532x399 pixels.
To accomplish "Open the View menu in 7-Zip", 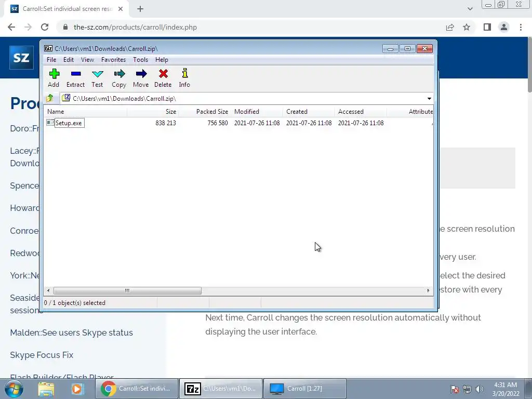I will (x=87, y=60).
